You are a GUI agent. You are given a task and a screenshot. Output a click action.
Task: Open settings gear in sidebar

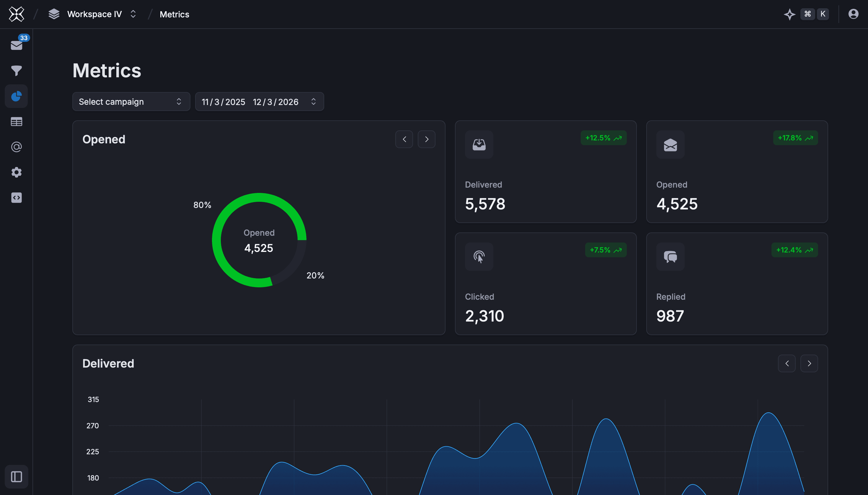16,172
